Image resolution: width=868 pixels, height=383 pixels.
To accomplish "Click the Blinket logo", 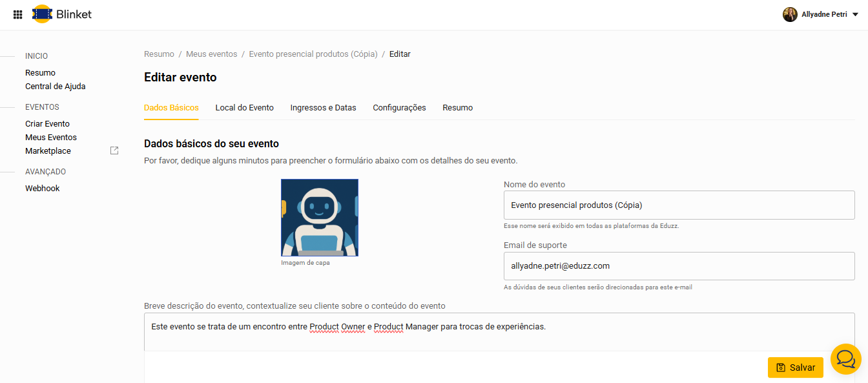I will [x=62, y=14].
